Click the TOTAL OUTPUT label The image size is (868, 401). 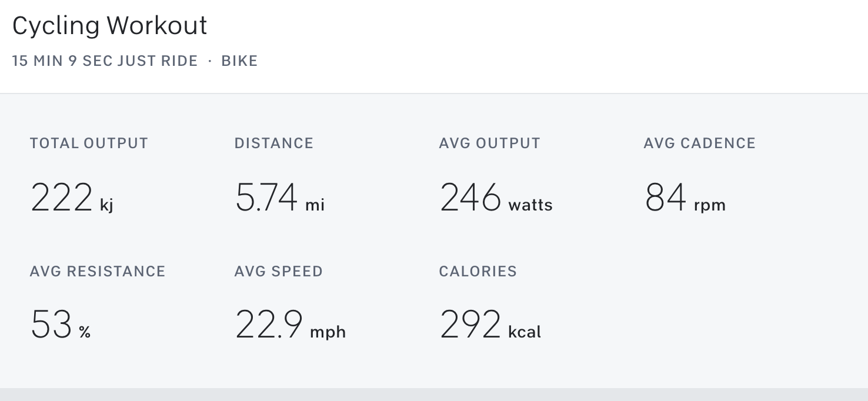[89, 143]
